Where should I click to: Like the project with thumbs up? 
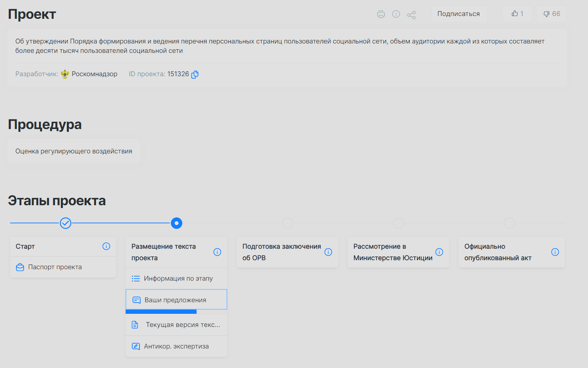pyautogui.click(x=517, y=14)
